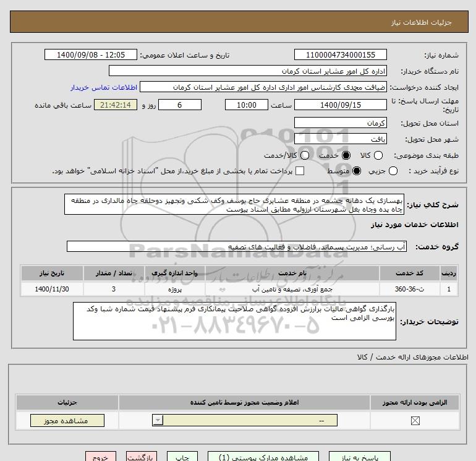Image resolution: width=476 pixels, height=461 pixels.
Task: Click the remaining days field showing 6
Action: (x=180, y=105)
